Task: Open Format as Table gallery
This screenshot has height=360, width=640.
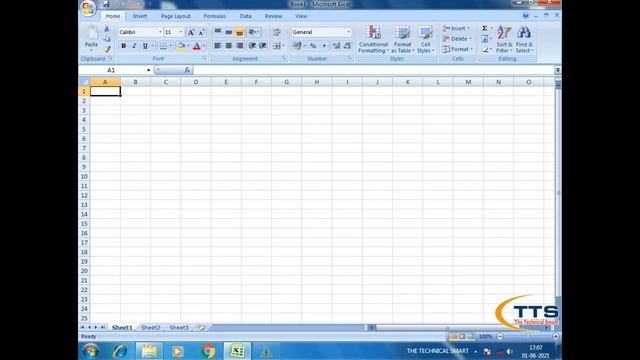Action: (402, 39)
